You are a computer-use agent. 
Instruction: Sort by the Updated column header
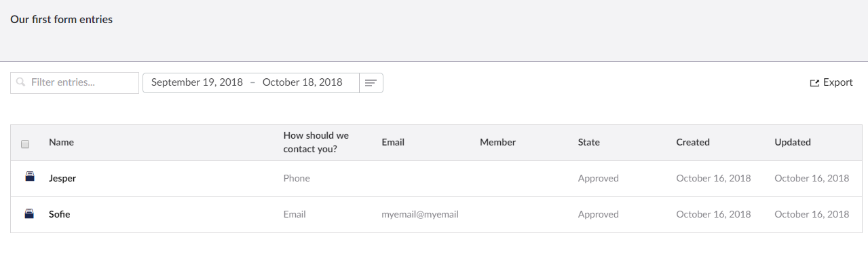click(x=793, y=142)
